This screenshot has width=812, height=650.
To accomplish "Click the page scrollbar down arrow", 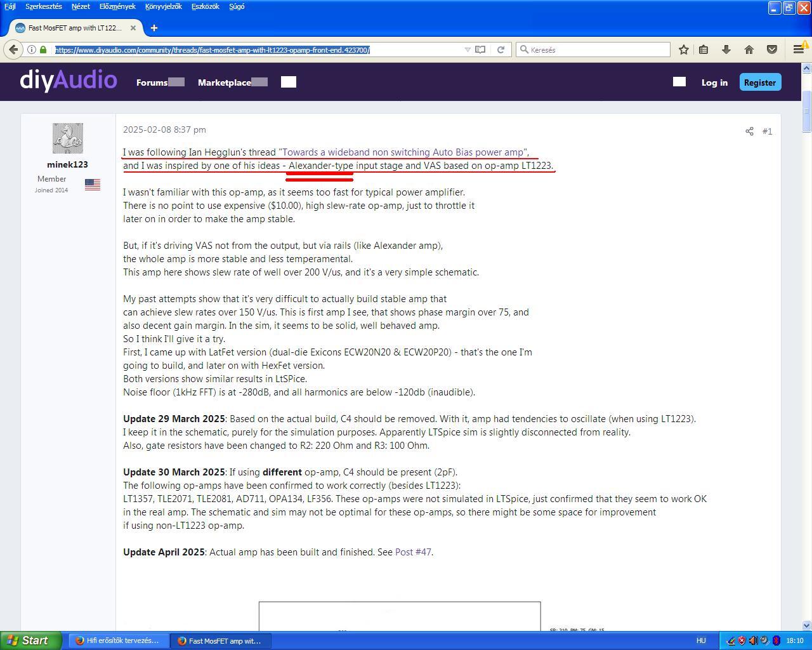I will coord(807,625).
